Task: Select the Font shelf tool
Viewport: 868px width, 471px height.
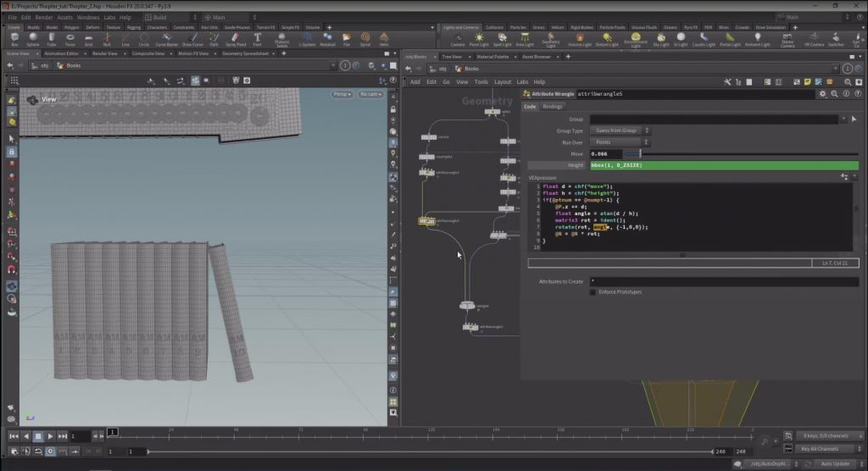Action: point(258,39)
